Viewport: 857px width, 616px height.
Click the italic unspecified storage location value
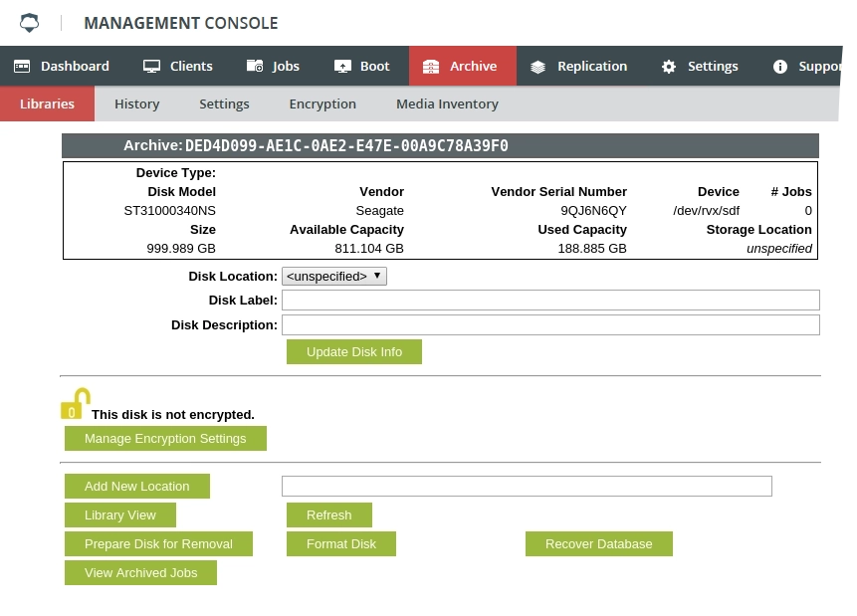pyautogui.click(x=779, y=248)
